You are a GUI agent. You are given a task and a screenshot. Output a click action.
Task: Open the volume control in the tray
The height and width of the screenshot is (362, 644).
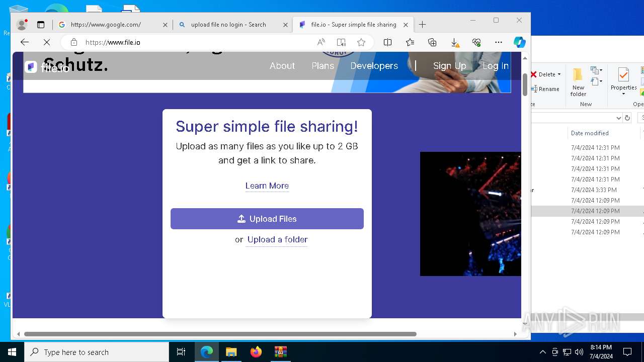tap(579, 352)
